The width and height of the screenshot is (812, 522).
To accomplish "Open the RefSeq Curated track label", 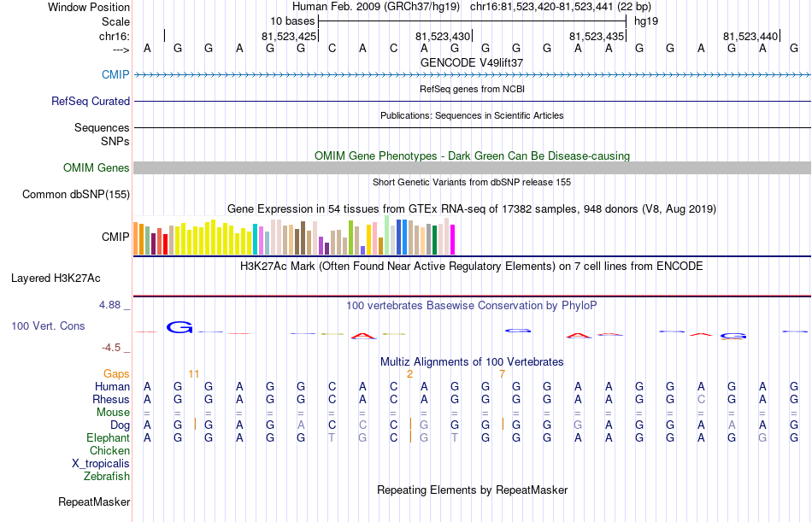I will coord(90,101).
